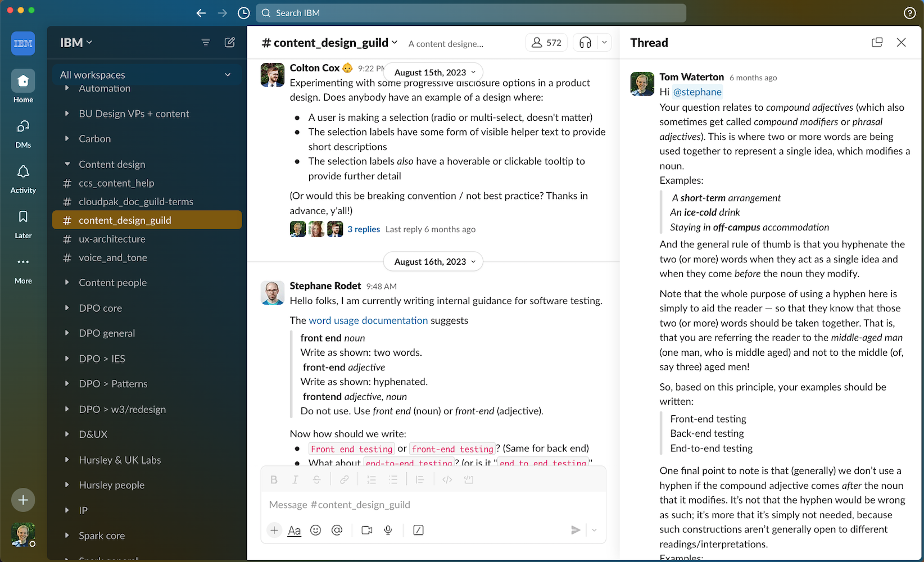Click the composer plus attach button
Image resolution: width=924 pixels, height=562 pixels.
click(x=274, y=530)
